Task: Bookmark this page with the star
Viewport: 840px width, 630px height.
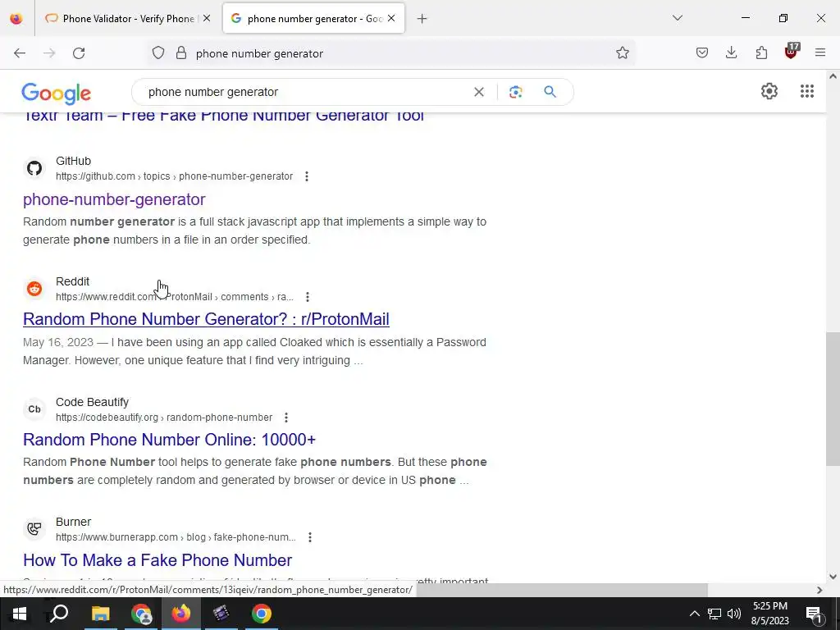Action: [x=622, y=52]
